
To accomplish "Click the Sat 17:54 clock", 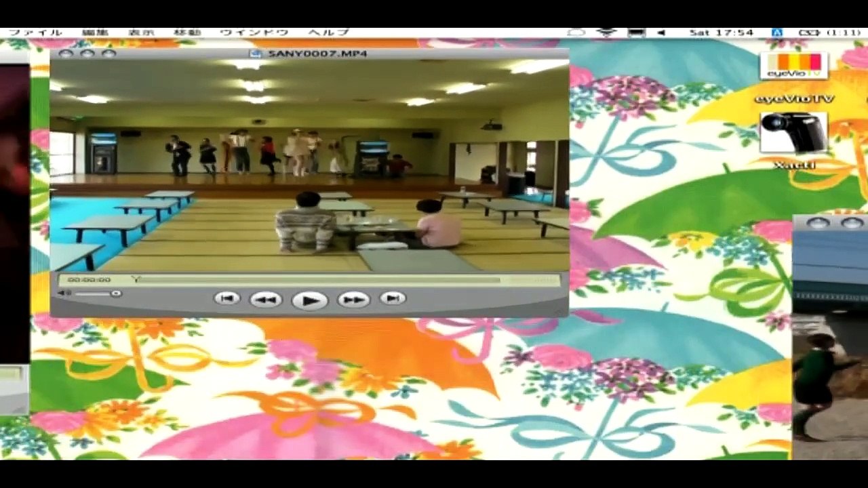I will click(x=722, y=33).
